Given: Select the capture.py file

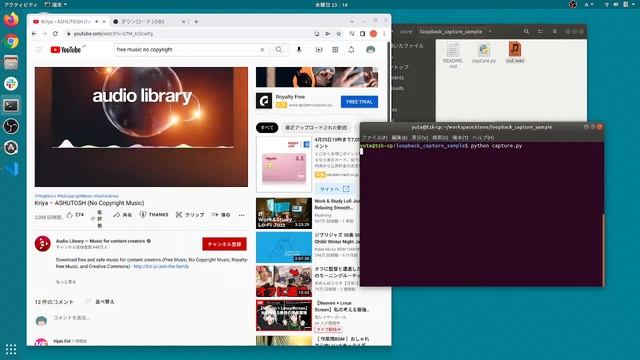Looking at the screenshot, I should [x=484, y=53].
